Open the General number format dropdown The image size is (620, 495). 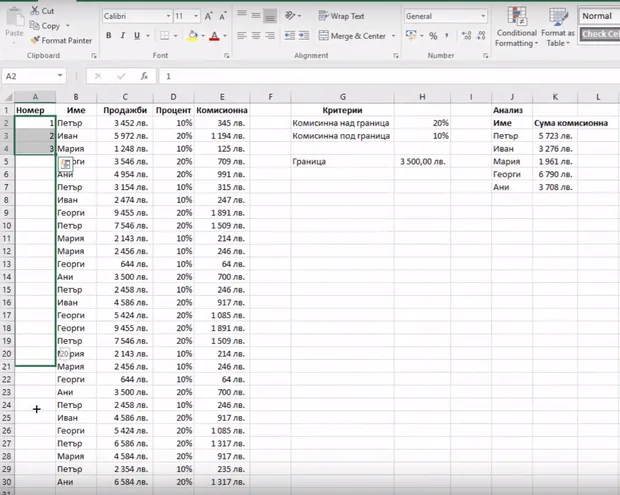click(483, 16)
